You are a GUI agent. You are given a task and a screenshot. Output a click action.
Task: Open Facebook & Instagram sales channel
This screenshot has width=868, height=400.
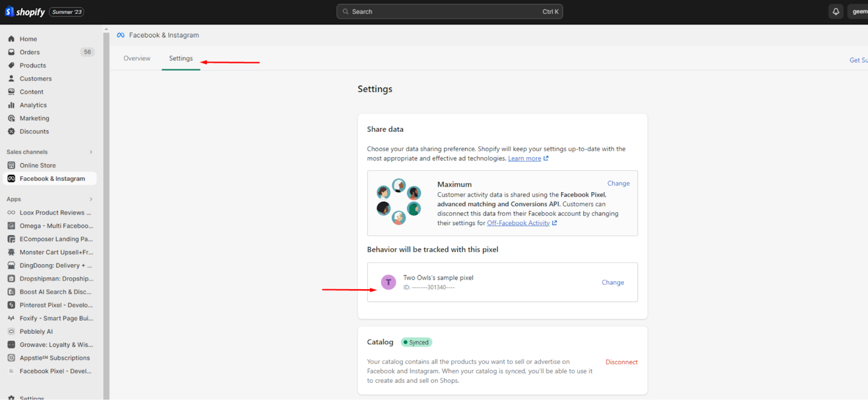tap(49, 179)
